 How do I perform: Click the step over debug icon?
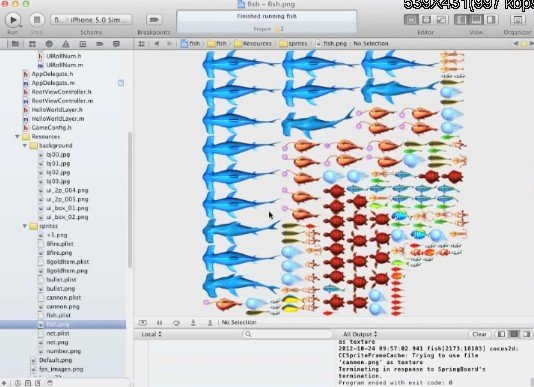(176, 322)
